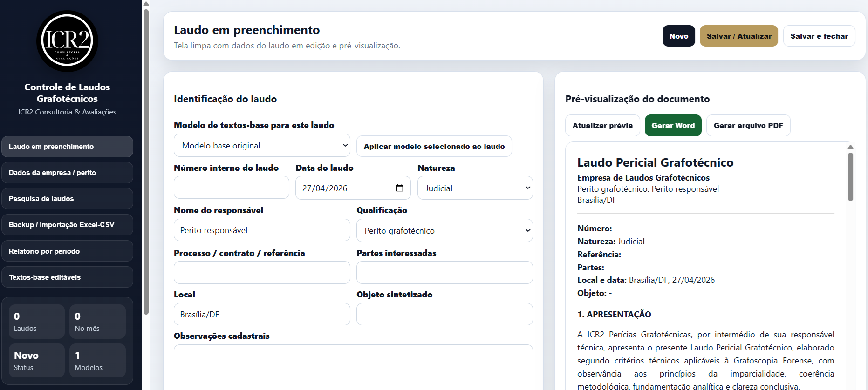Image resolution: width=868 pixels, height=390 pixels.
Task: Apply selected model with Aplicar modelo button
Action: 434,147
